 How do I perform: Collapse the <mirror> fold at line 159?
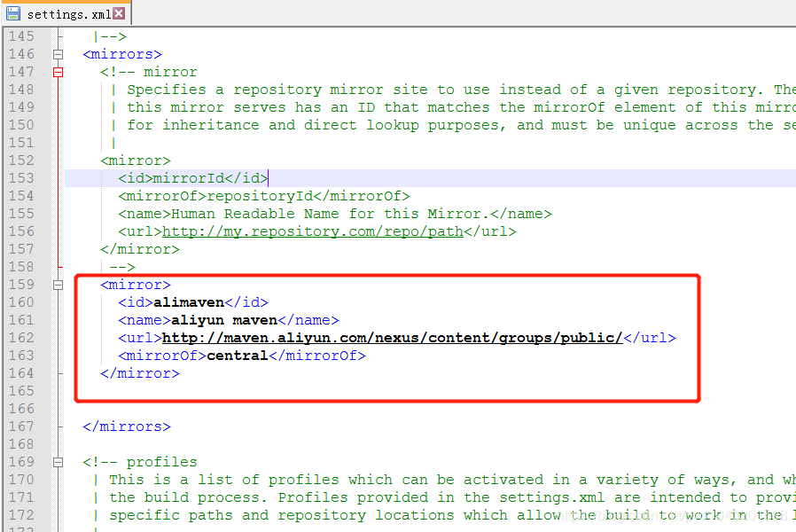[x=58, y=285]
